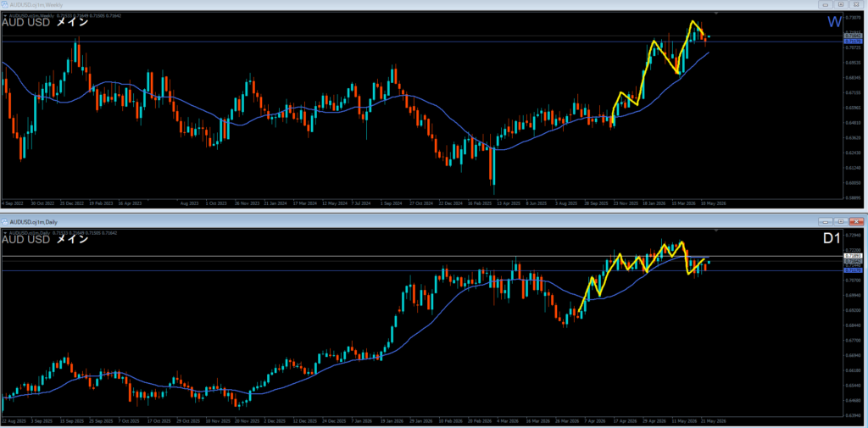Select the blue price tag on Weekly price scale
The height and width of the screenshot is (428, 868).
(851, 42)
